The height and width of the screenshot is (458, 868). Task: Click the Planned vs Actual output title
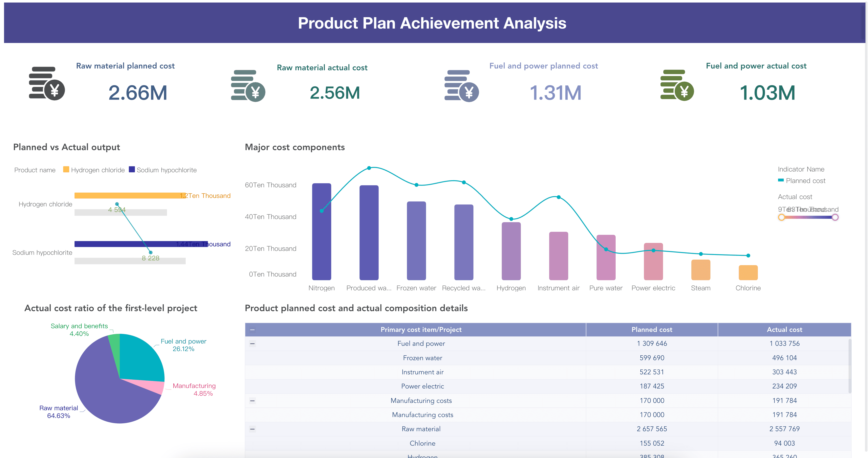point(66,147)
